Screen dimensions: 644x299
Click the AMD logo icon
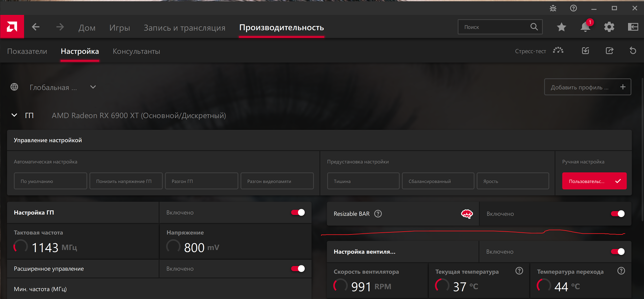tap(12, 27)
